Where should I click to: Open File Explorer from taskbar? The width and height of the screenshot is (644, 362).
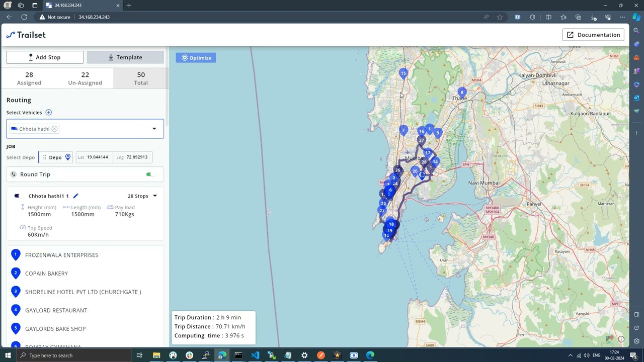click(x=156, y=355)
